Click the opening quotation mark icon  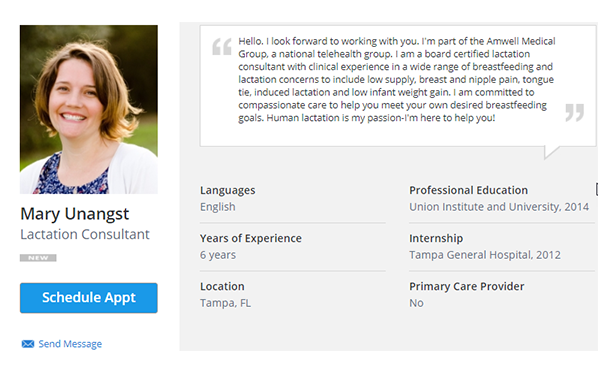[222, 47]
